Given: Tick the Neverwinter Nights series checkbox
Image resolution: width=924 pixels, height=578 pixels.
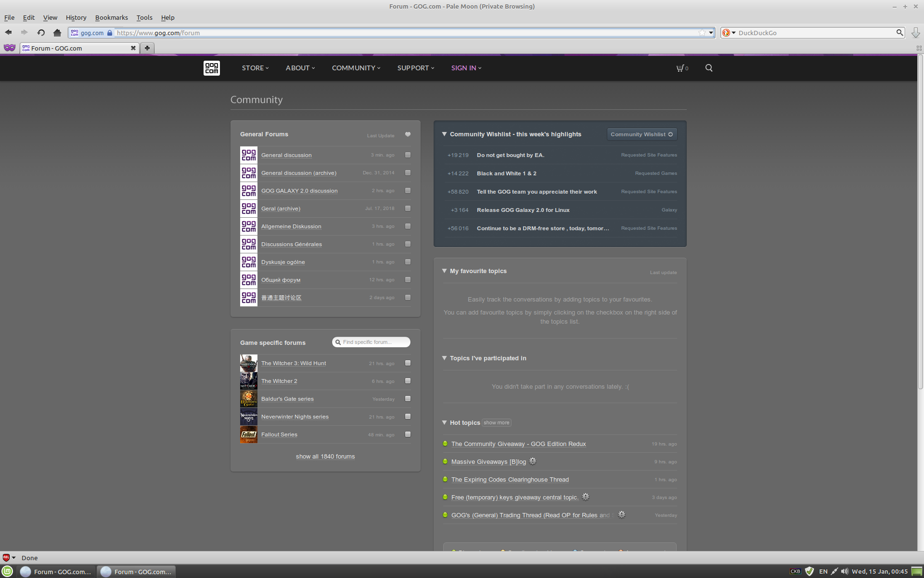Looking at the screenshot, I should coord(408,417).
